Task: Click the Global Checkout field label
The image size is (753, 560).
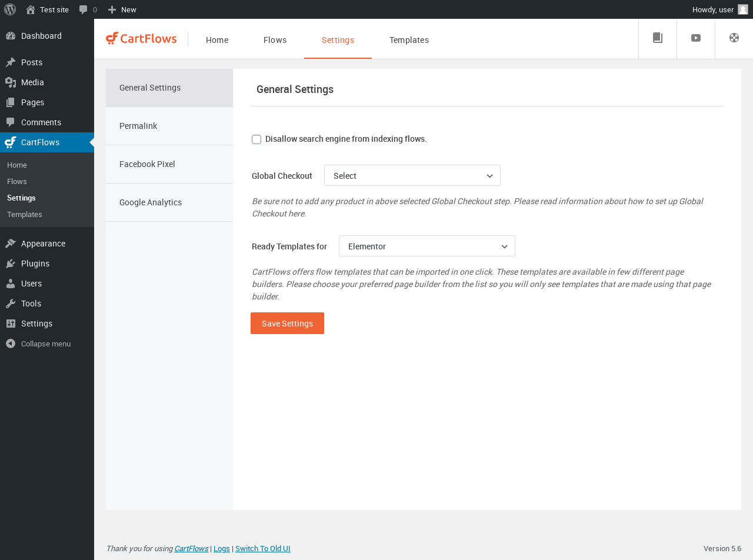Action: point(282,176)
